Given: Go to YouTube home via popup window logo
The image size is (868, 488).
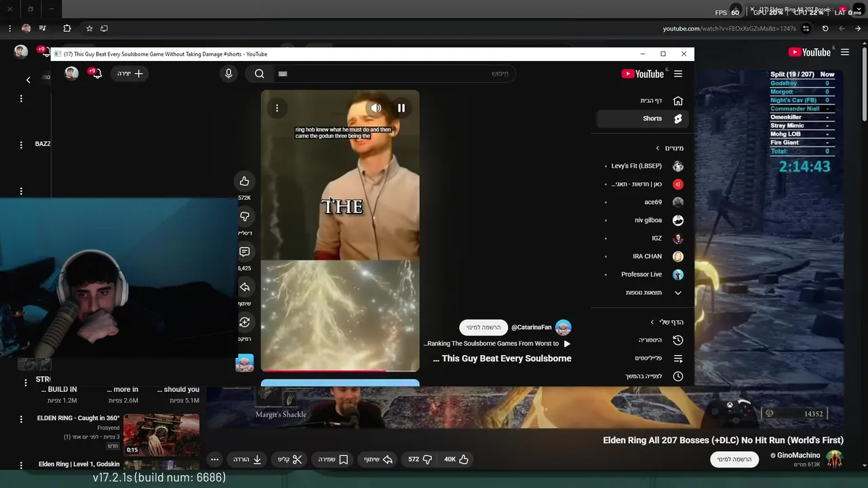Looking at the screenshot, I should pyautogui.click(x=643, y=74).
